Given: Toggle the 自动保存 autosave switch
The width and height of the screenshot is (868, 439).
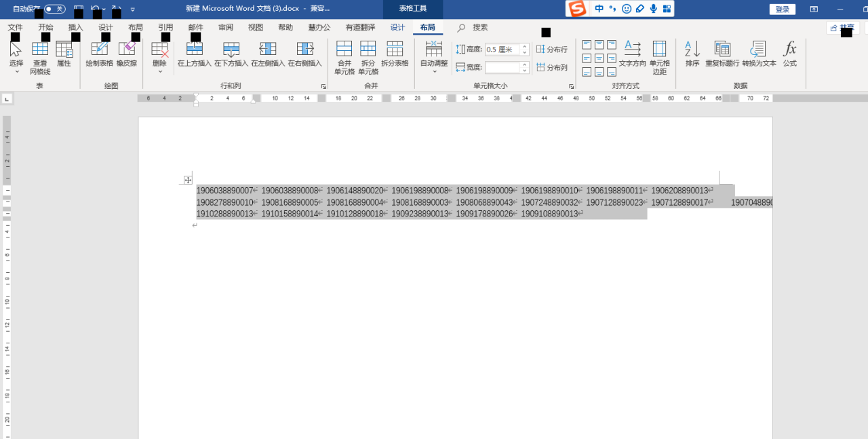Looking at the screenshot, I should [x=54, y=9].
